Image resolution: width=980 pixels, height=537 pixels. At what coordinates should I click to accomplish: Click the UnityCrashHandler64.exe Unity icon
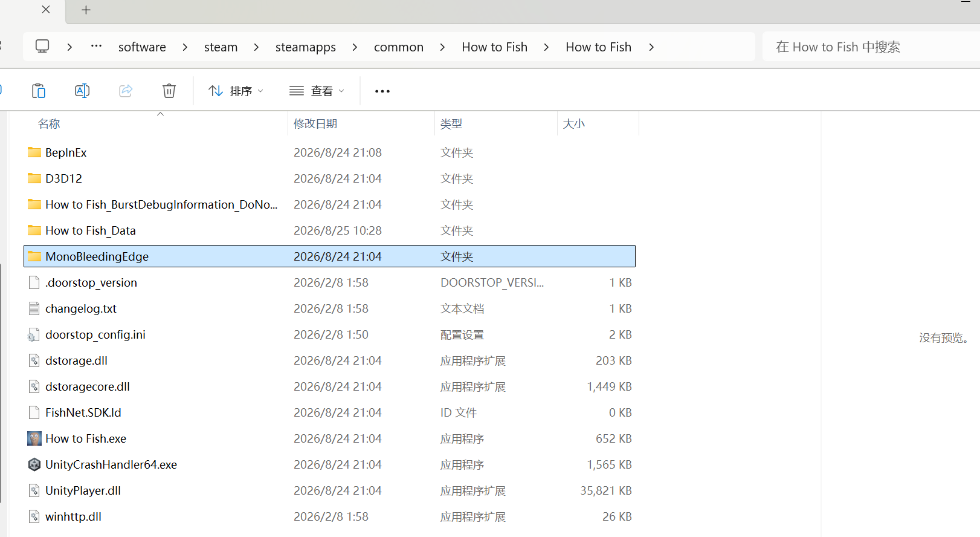pyautogui.click(x=34, y=464)
